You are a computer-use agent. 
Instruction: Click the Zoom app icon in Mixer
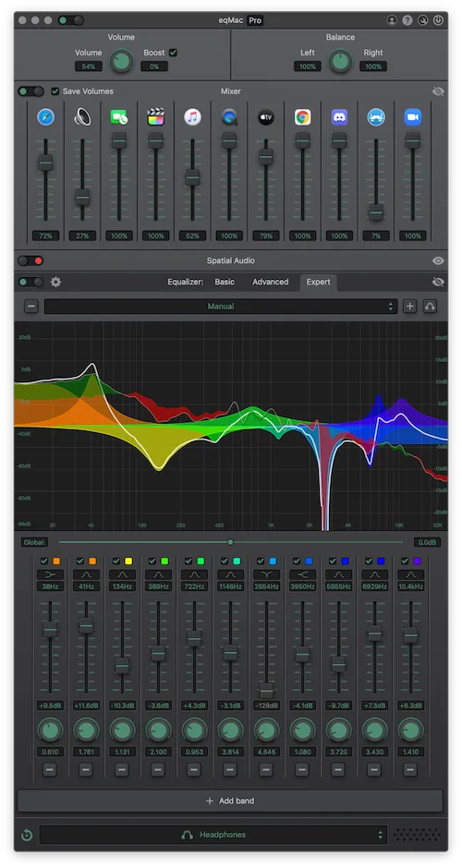413,116
